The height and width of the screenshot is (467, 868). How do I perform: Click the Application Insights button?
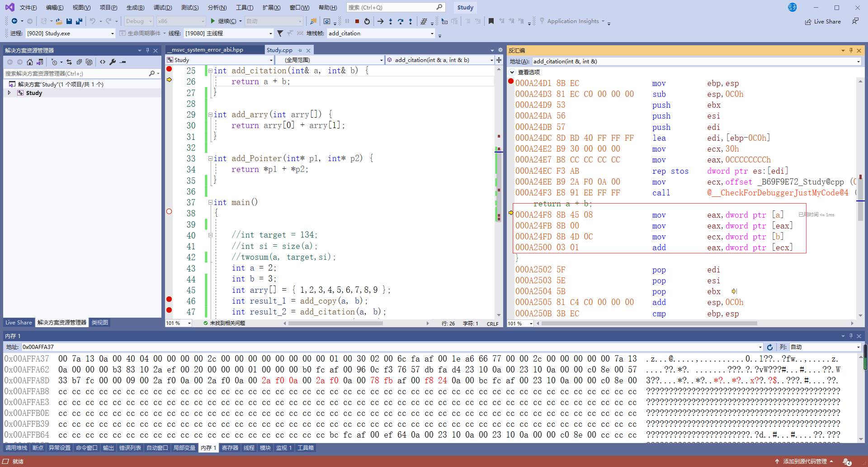tap(572, 21)
